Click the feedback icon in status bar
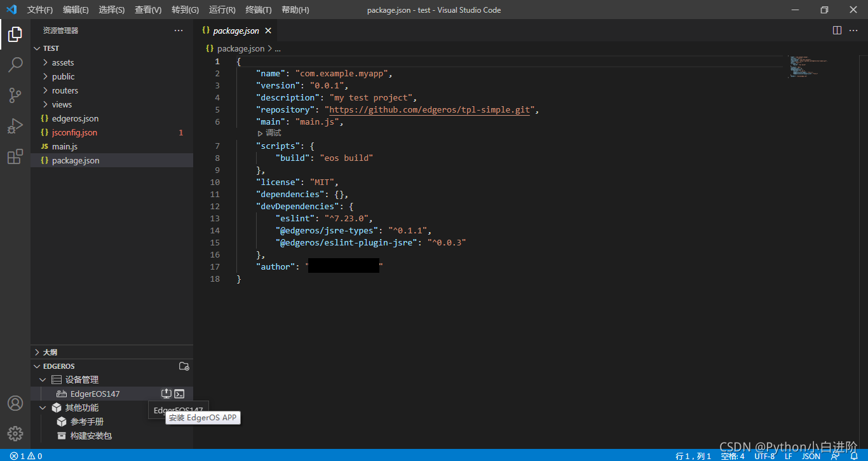The height and width of the screenshot is (461, 868). pyautogui.click(x=835, y=456)
